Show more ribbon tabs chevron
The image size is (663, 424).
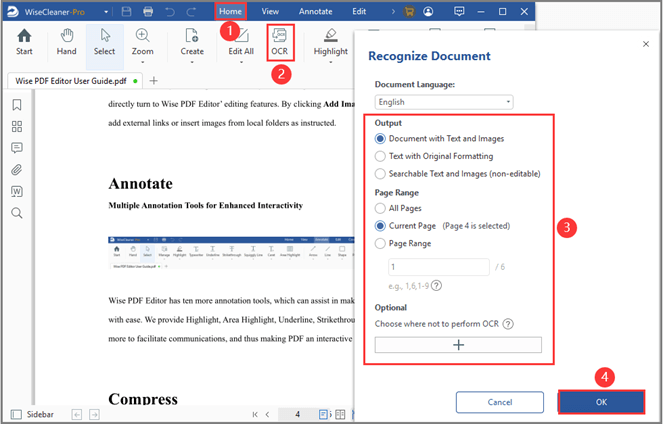(x=393, y=11)
